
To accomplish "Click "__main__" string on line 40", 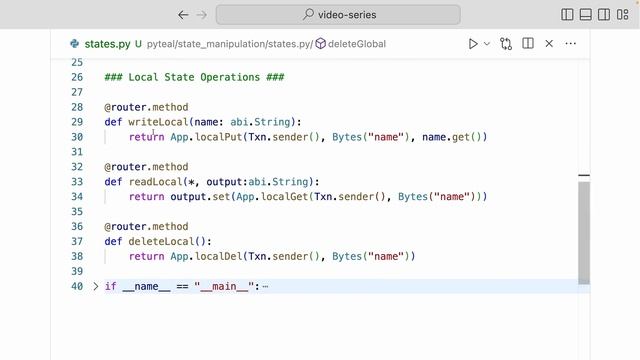I will pos(224,287).
